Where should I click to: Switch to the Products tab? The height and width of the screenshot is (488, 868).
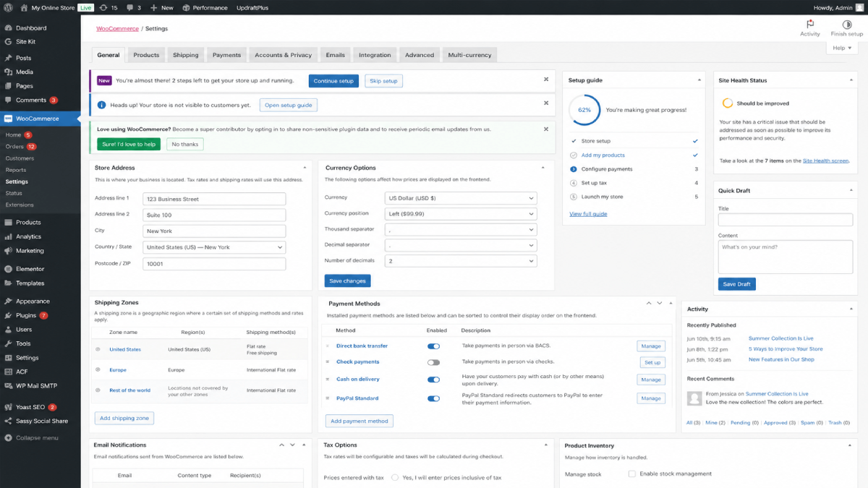pos(146,55)
